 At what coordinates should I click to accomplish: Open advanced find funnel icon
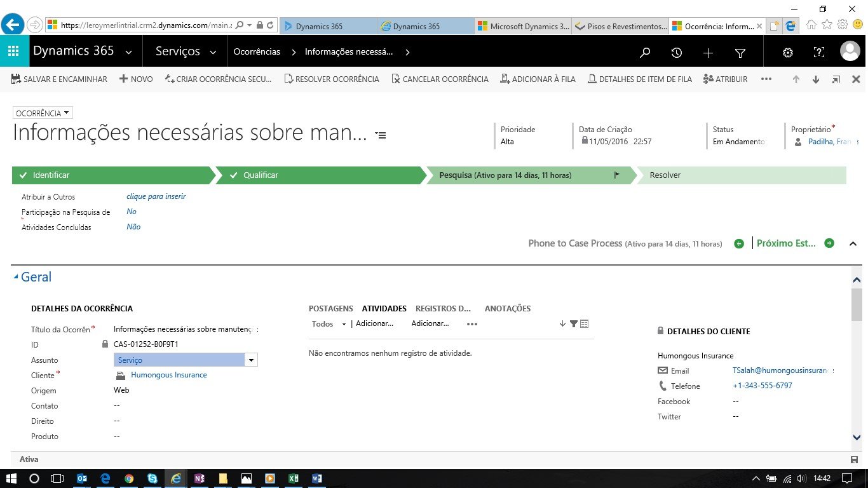740,53
